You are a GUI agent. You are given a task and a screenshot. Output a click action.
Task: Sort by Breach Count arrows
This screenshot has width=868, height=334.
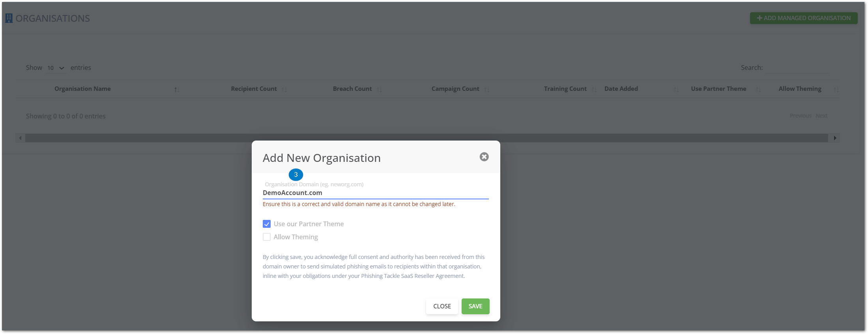point(379,90)
